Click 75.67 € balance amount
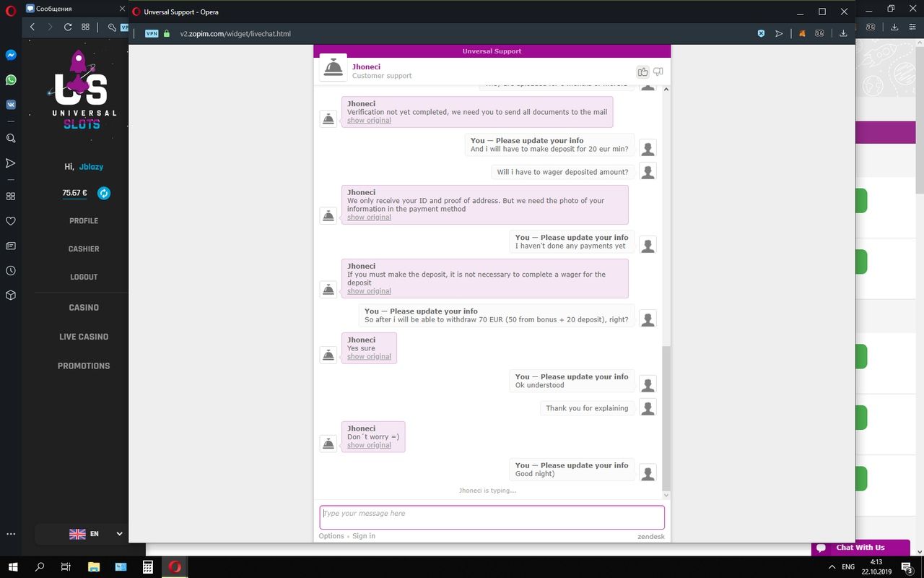 [74, 193]
